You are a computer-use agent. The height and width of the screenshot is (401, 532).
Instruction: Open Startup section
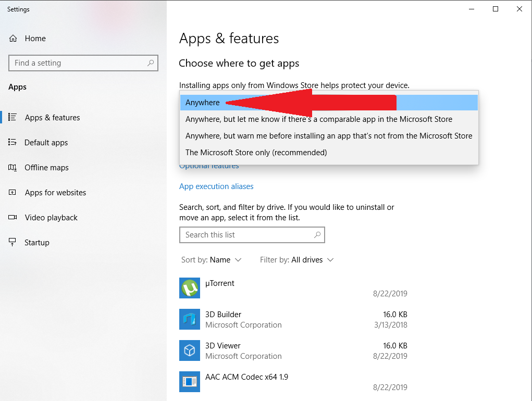[x=83, y=243]
